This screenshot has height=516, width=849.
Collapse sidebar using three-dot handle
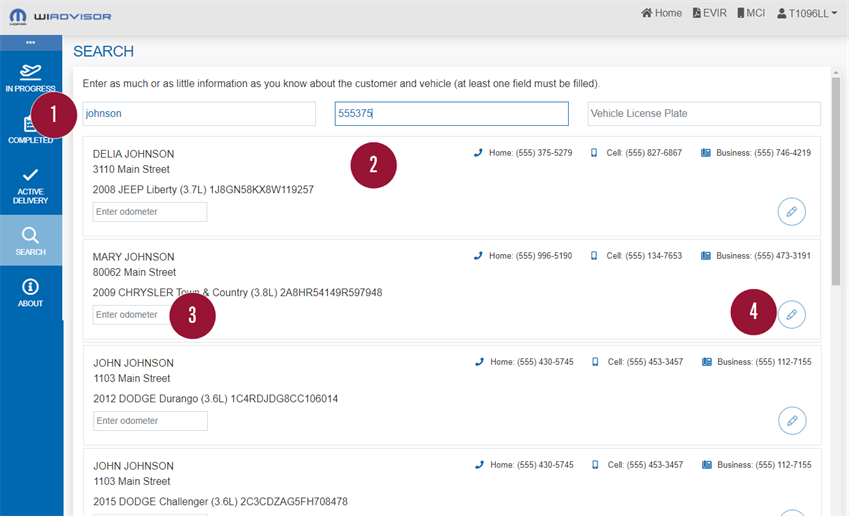30,42
